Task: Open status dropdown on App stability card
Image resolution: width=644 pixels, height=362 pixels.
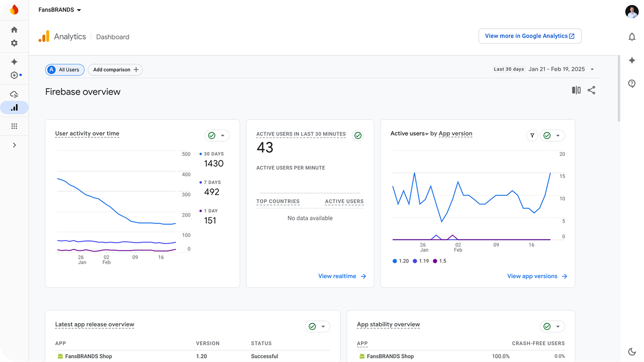Action: (552, 326)
